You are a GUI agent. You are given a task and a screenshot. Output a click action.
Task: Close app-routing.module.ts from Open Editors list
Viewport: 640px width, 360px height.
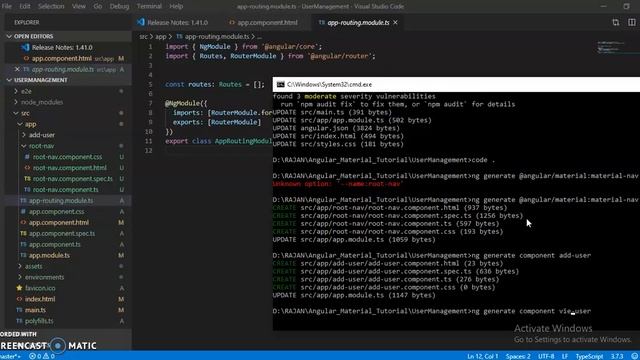[x=17, y=69]
